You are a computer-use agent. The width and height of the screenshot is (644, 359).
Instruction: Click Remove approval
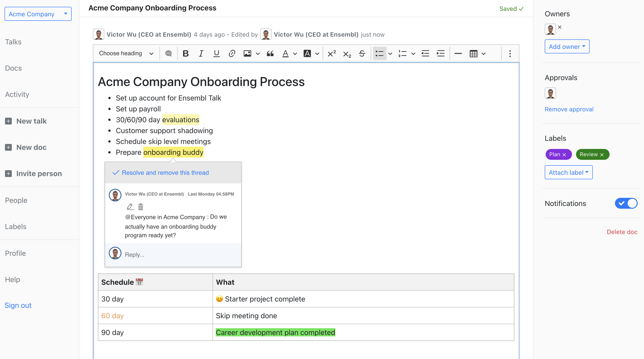coord(569,109)
